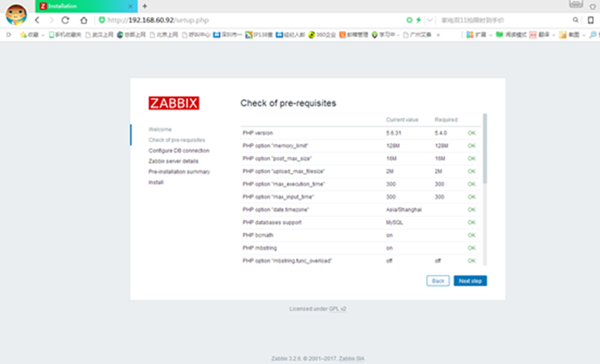Select Zabbix server details step
The width and height of the screenshot is (600, 364).
(x=174, y=162)
